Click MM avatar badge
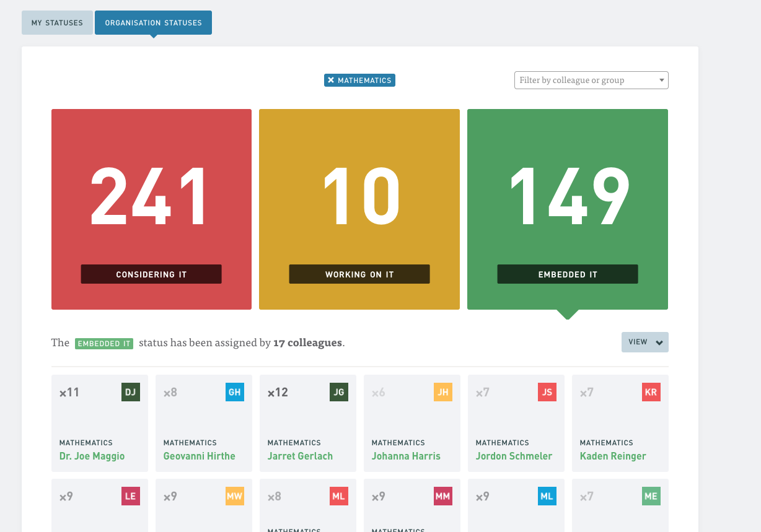Image resolution: width=761 pixels, height=532 pixels. 442,496
